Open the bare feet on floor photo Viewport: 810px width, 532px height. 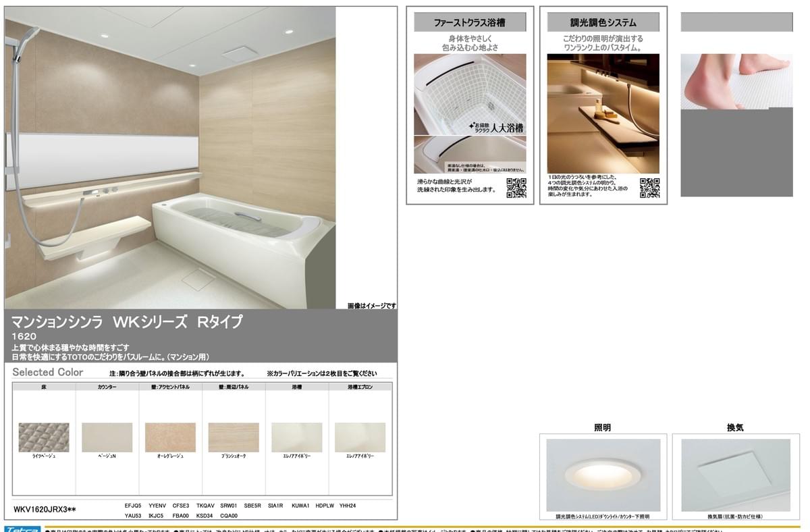736,82
